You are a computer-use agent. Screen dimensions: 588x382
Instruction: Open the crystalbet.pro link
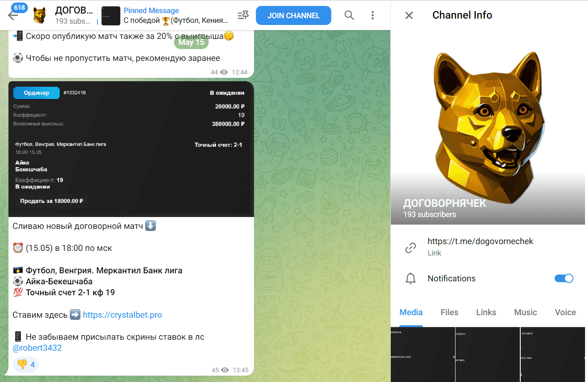(x=122, y=315)
